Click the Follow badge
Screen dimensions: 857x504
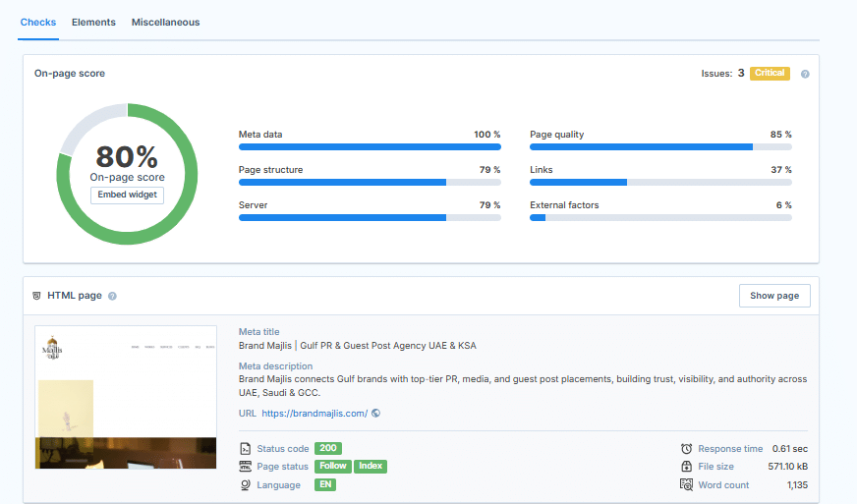(x=333, y=467)
